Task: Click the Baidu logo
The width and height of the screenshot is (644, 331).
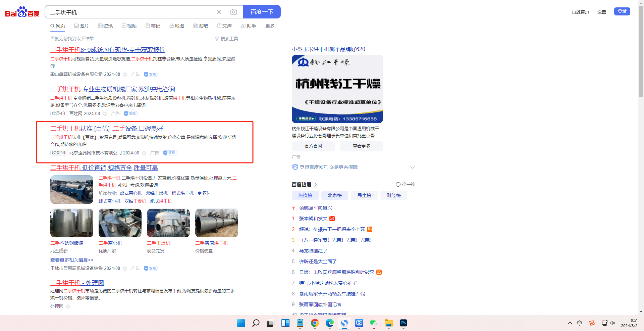Action: pyautogui.click(x=22, y=12)
